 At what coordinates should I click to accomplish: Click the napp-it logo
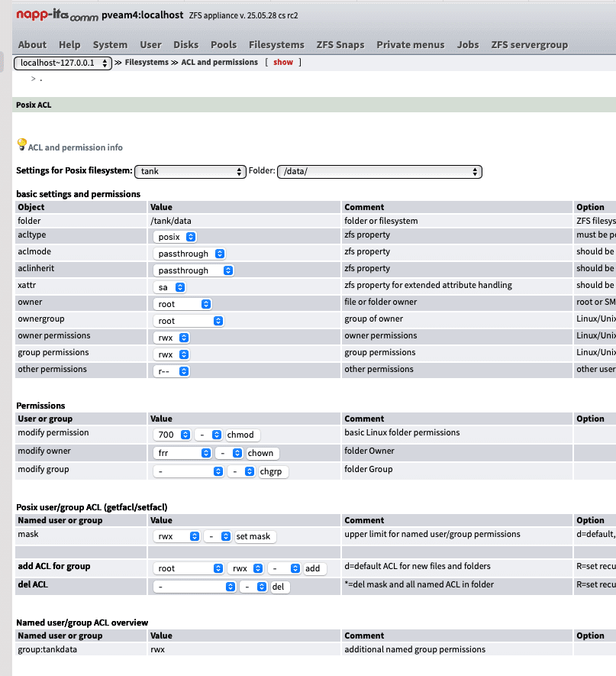56,15
